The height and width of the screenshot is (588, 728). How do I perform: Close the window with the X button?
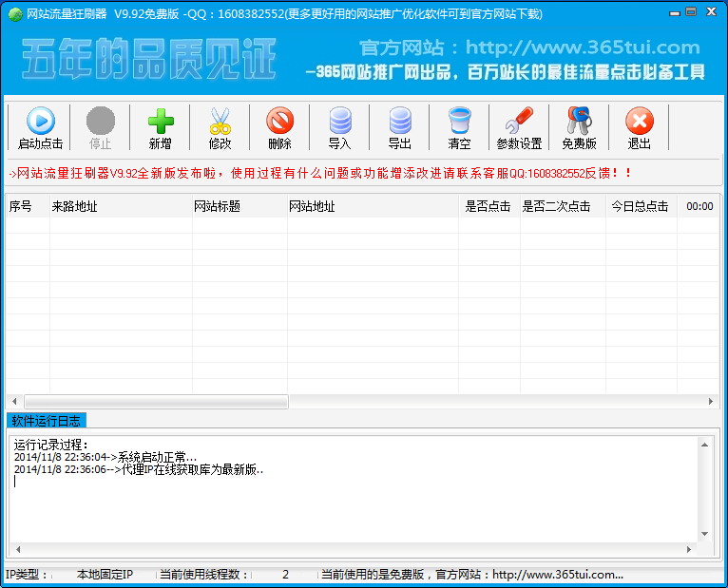pyautogui.click(x=711, y=11)
